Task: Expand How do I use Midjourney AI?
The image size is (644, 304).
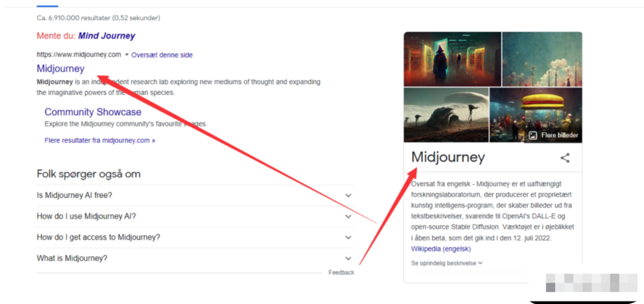Action: [x=195, y=216]
